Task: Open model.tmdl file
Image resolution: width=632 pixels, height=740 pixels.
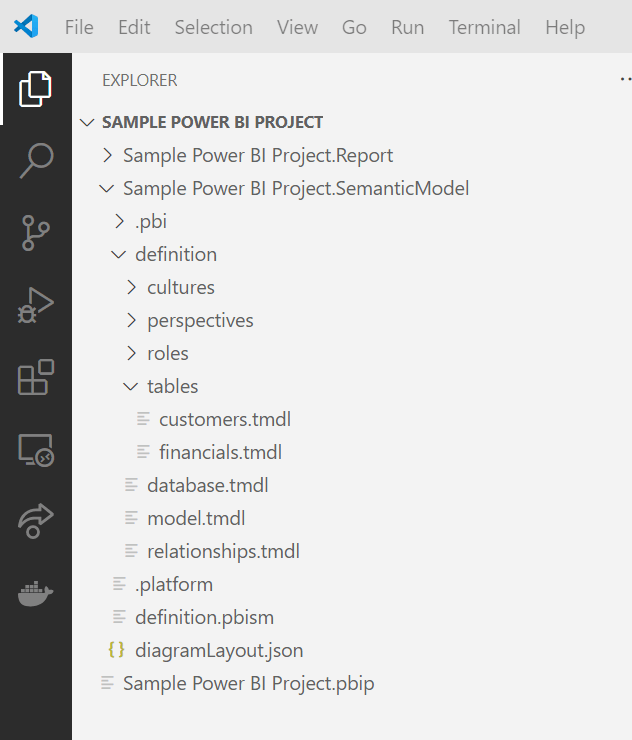Action: pos(196,518)
